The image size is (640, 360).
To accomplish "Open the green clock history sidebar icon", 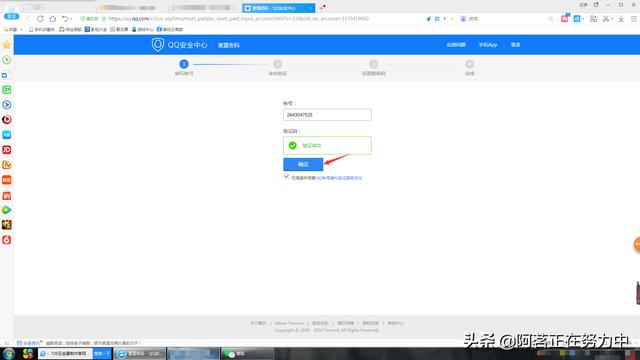I will tap(7, 60).
